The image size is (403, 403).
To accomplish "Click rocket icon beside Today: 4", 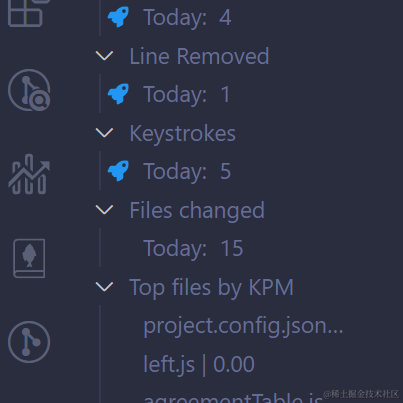I will click(118, 17).
